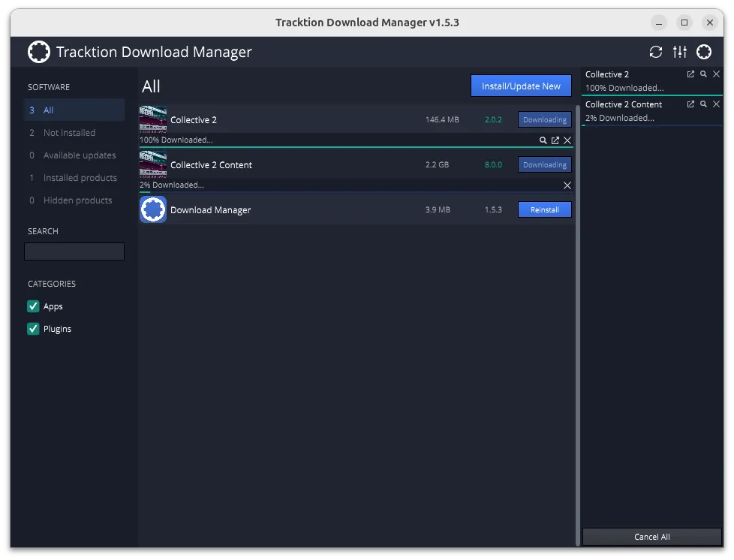Click the refresh icon in the header

coord(656,52)
